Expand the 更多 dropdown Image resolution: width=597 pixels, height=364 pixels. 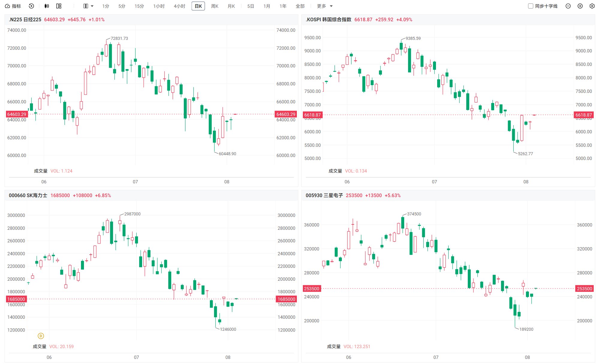coord(325,6)
